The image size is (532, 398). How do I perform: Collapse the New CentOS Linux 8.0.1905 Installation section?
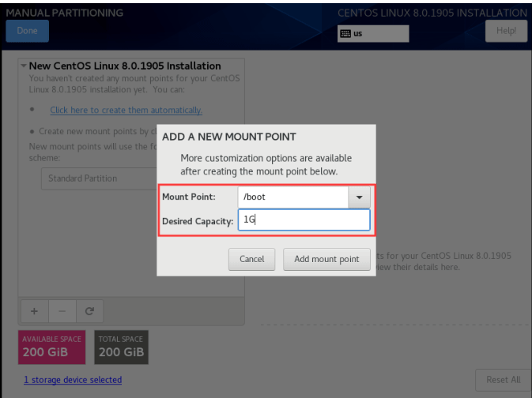(23, 66)
